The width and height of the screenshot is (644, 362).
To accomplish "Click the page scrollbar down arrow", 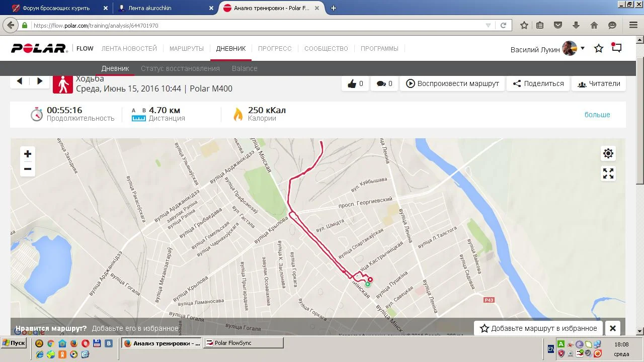I will click(x=640, y=331).
